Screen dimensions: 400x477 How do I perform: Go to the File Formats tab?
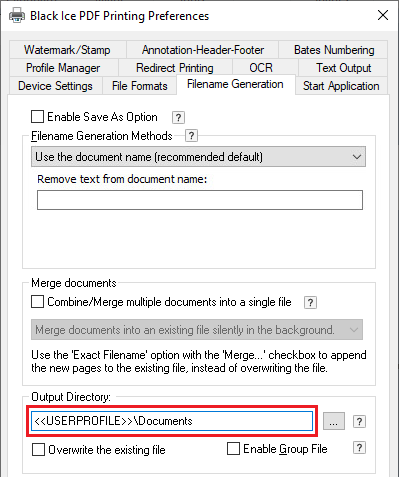pos(140,86)
